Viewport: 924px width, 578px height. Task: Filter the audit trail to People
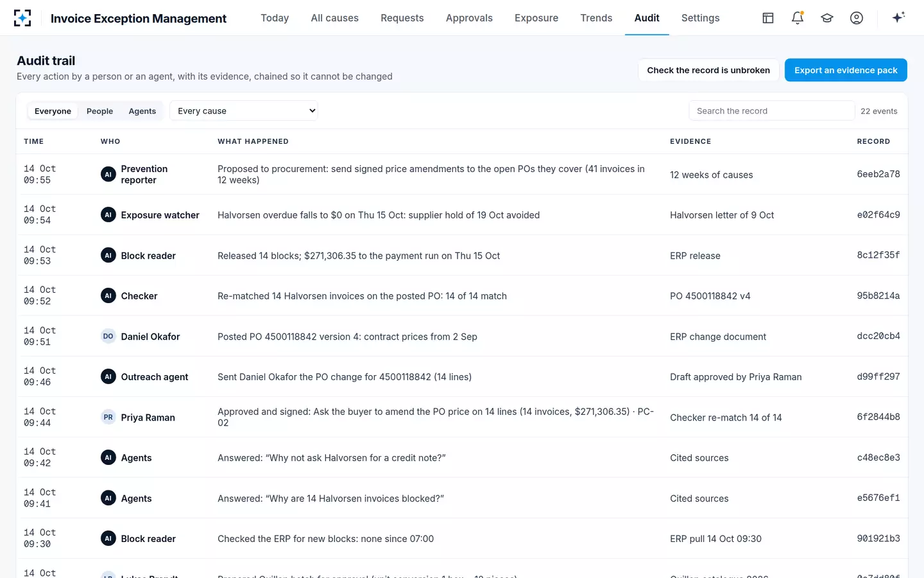click(99, 111)
